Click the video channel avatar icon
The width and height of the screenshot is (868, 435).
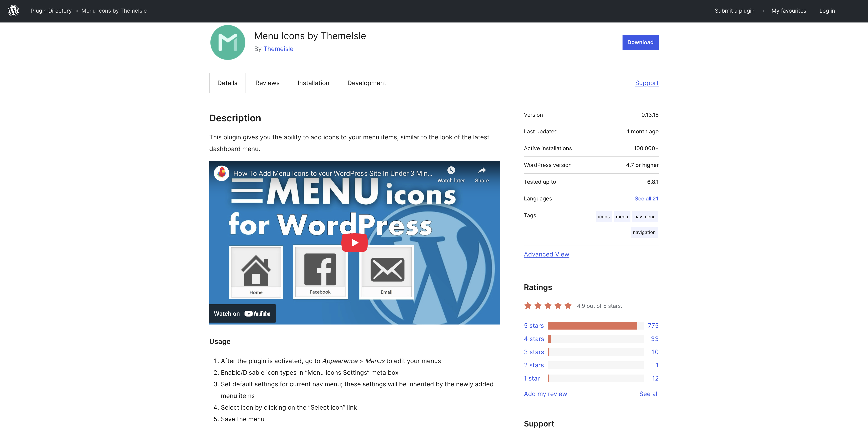pos(222,173)
